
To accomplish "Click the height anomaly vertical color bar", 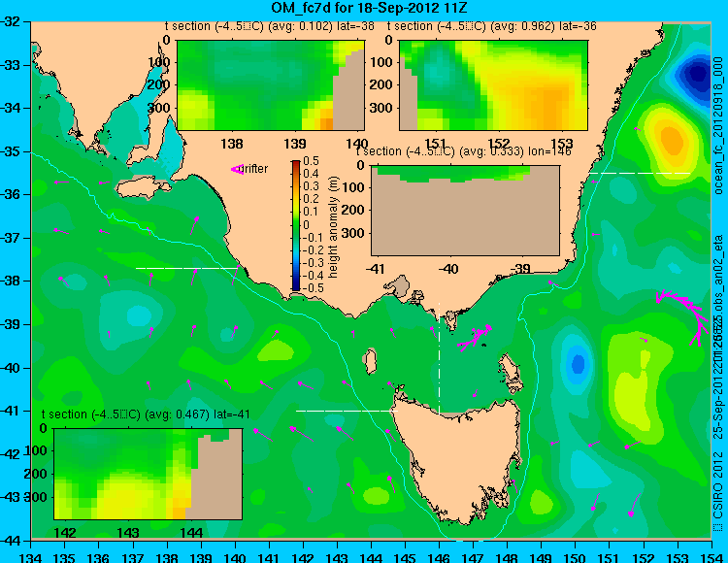I will (296, 225).
